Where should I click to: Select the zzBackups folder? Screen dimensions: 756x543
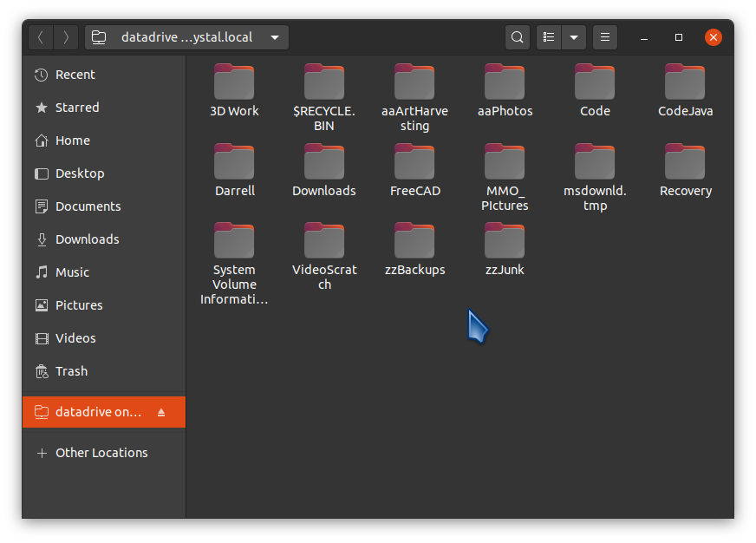pos(414,242)
